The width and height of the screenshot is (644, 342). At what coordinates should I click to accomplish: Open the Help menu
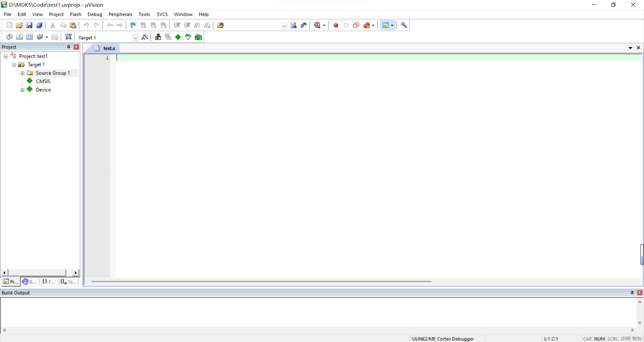204,14
